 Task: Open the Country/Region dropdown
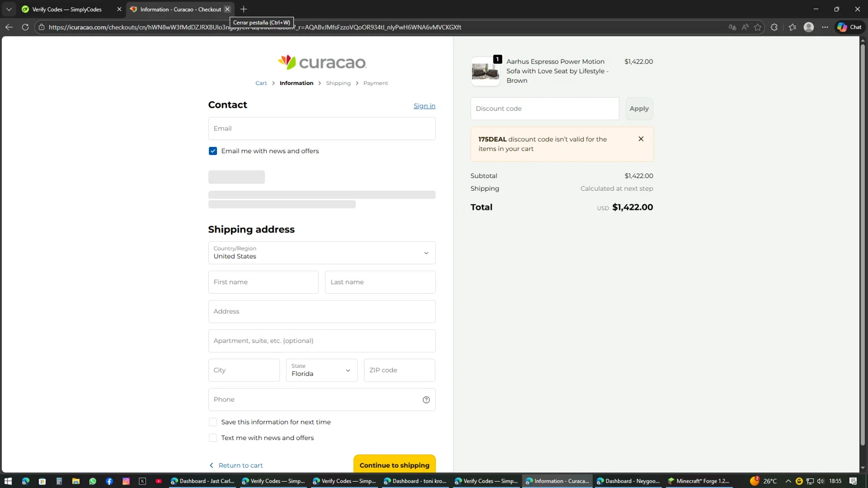(x=322, y=253)
